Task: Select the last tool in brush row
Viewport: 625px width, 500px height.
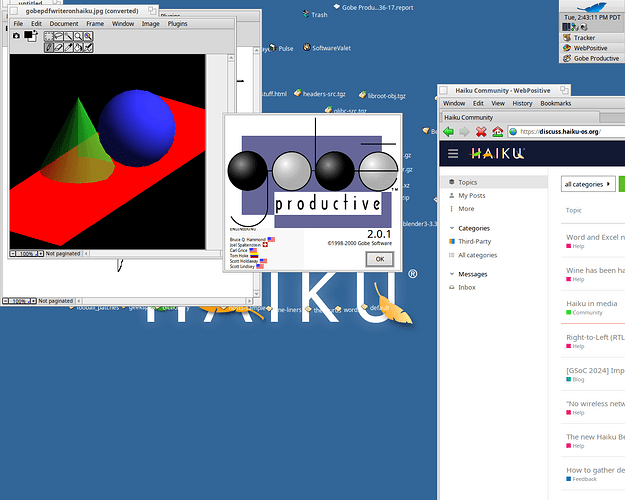Action: [88, 47]
